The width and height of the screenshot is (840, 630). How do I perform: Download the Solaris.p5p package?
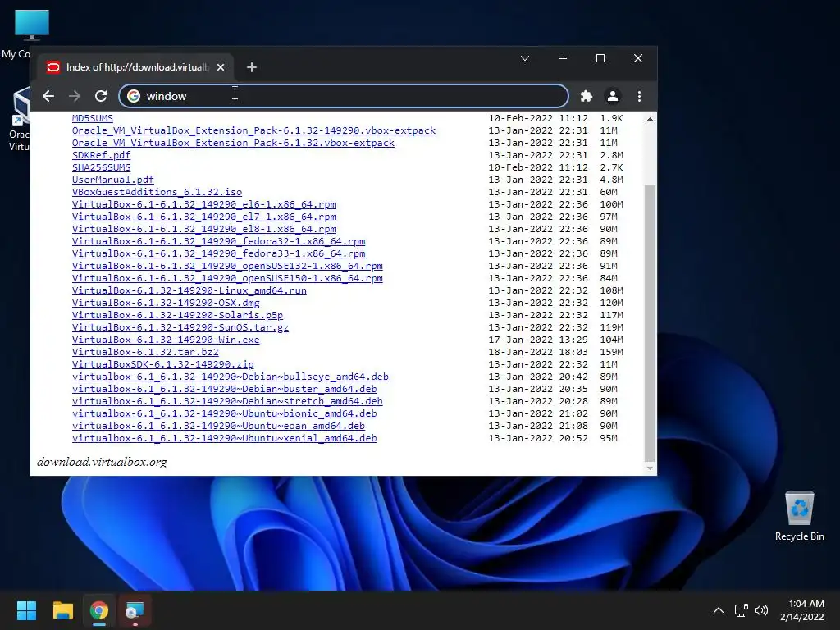click(x=177, y=315)
